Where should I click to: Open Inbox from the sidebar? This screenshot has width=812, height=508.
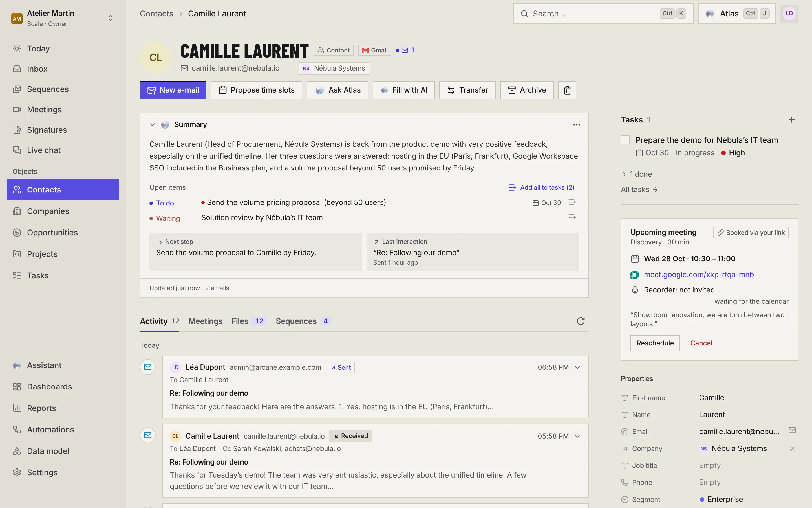point(63,69)
